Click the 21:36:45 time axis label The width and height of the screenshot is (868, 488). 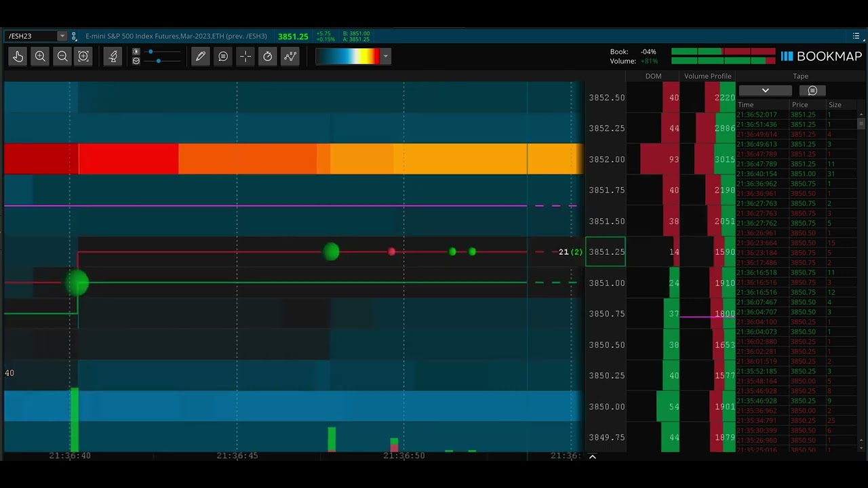tap(237, 456)
